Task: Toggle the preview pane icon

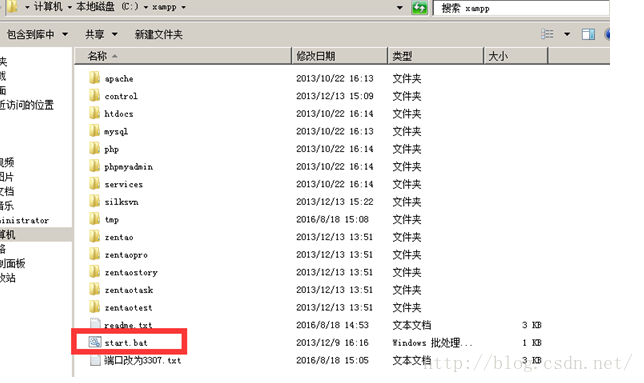Action: click(x=588, y=34)
